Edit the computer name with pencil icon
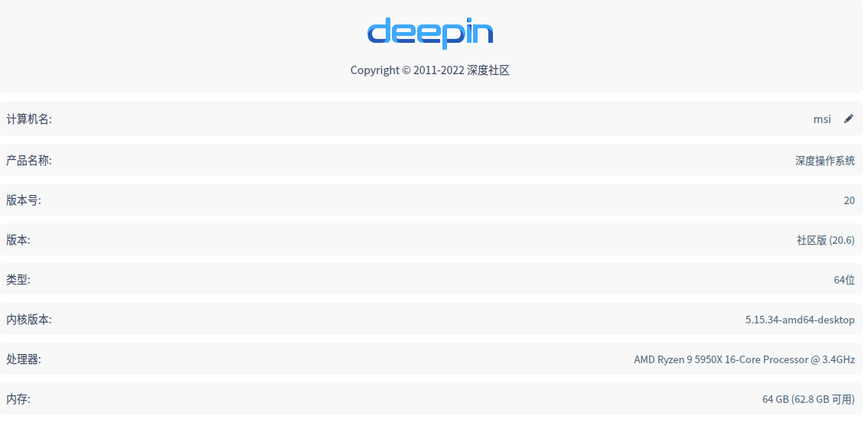The image size is (868, 432). tap(849, 119)
